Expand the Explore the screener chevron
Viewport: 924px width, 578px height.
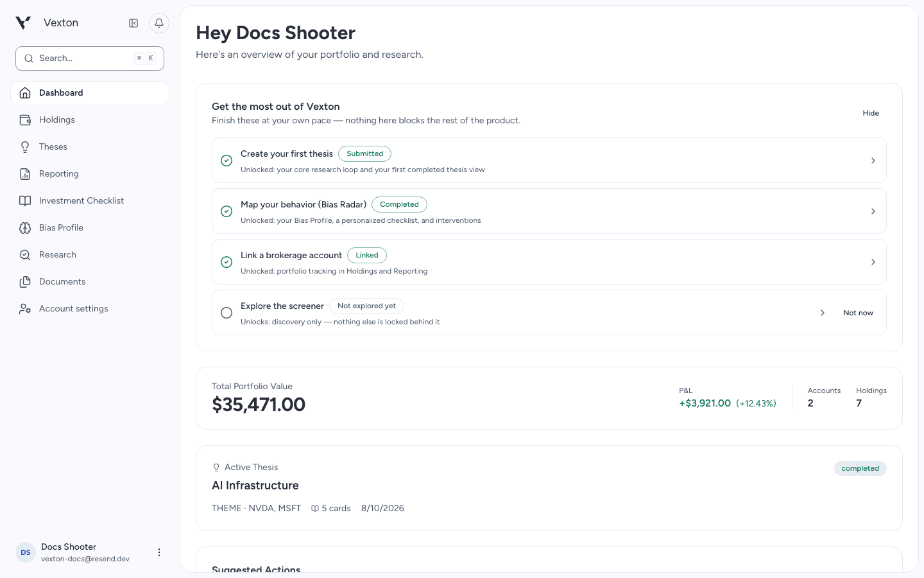(823, 313)
